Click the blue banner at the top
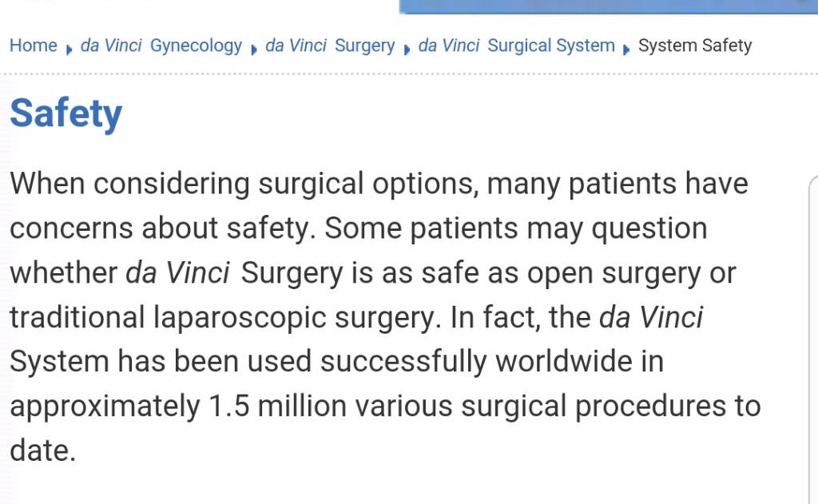The image size is (818, 504). click(608, 6)
